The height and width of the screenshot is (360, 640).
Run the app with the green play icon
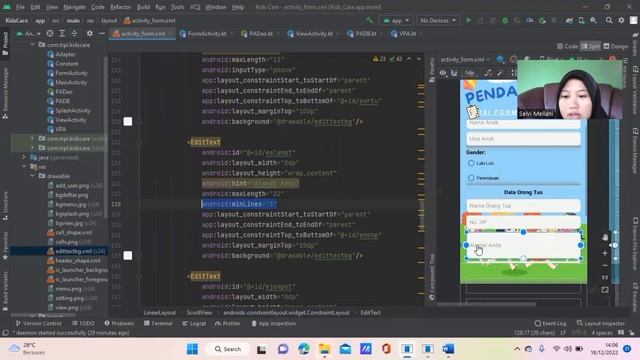click(x=469, y=20)
